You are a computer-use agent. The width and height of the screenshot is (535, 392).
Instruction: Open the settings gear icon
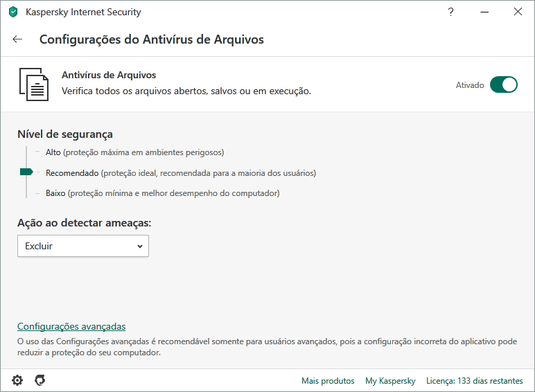tap(17, 380)
